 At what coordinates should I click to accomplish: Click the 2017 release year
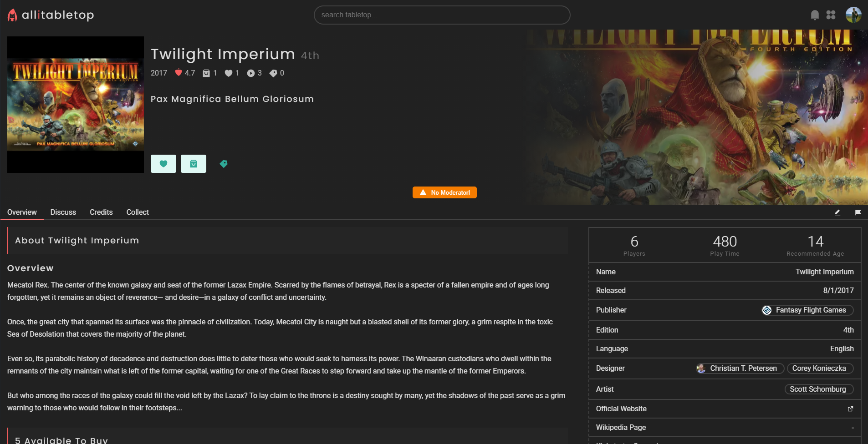coord(159,73)
